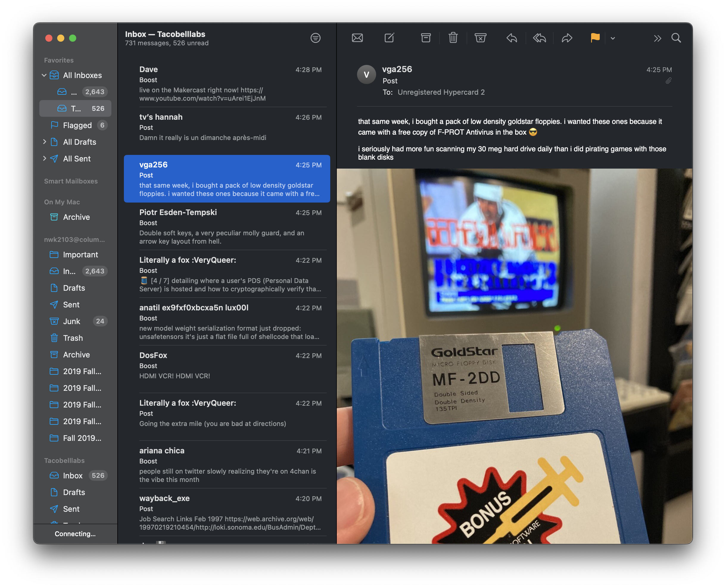The image size is (726, 588).
Task: Compose a new message
Action: (x=390, y=38)
